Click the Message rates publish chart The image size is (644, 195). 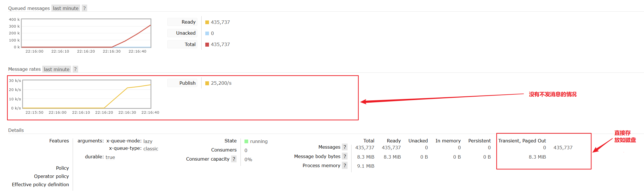[87, 94]
